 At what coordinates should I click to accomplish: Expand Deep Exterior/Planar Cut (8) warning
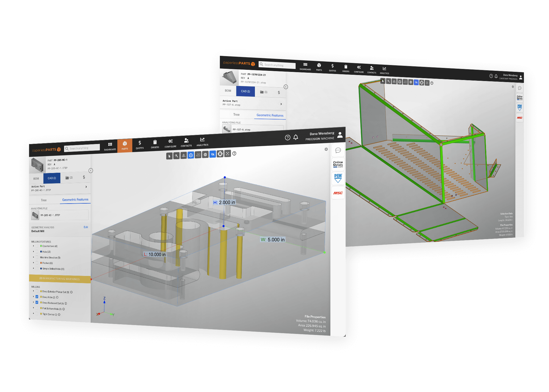33,291
